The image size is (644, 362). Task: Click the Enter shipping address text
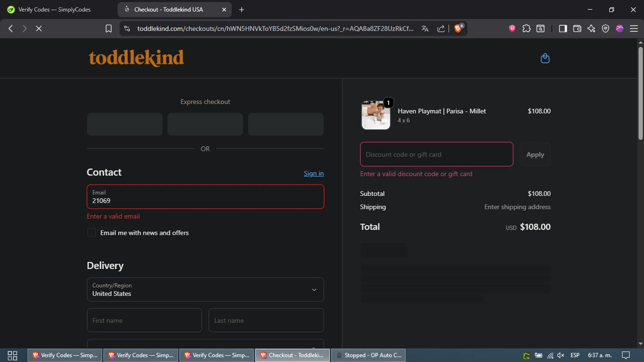click(x=517, y=207)
